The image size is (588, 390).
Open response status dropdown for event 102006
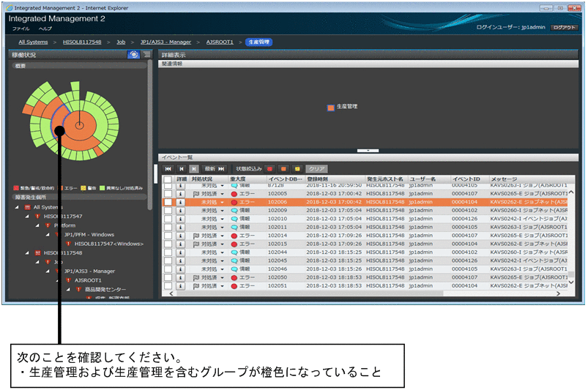[x=223, y=202]
